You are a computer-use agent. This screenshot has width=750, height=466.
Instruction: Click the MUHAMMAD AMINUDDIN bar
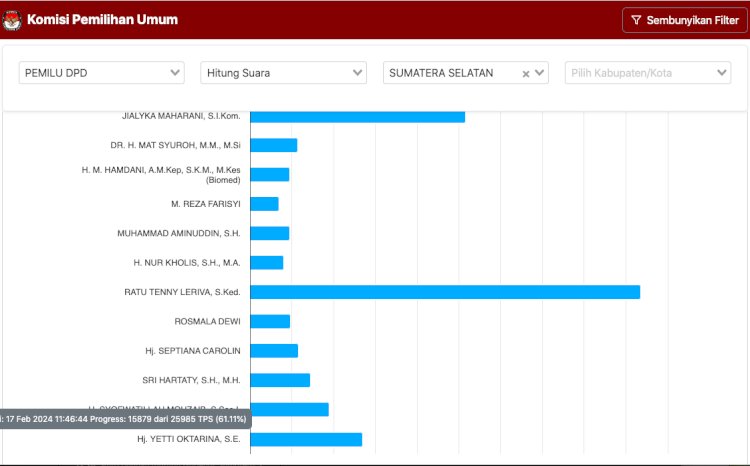pyautogui.click(x=269, y=233)
